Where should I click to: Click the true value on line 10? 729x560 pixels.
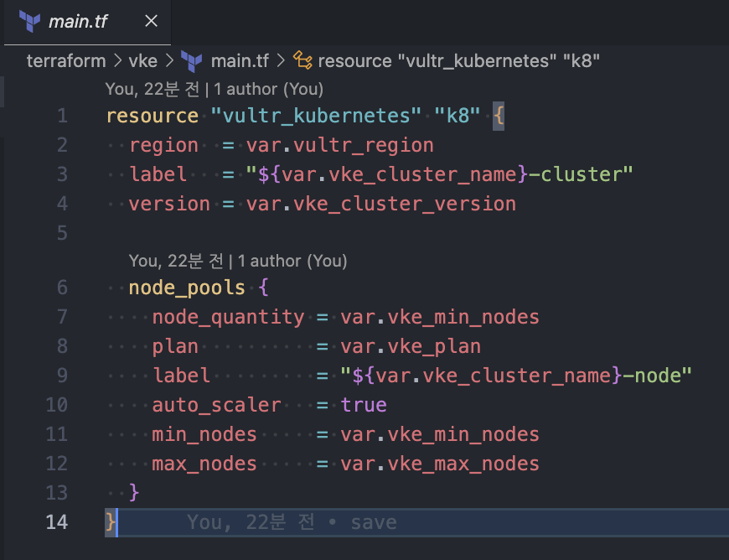pos(364,405)
